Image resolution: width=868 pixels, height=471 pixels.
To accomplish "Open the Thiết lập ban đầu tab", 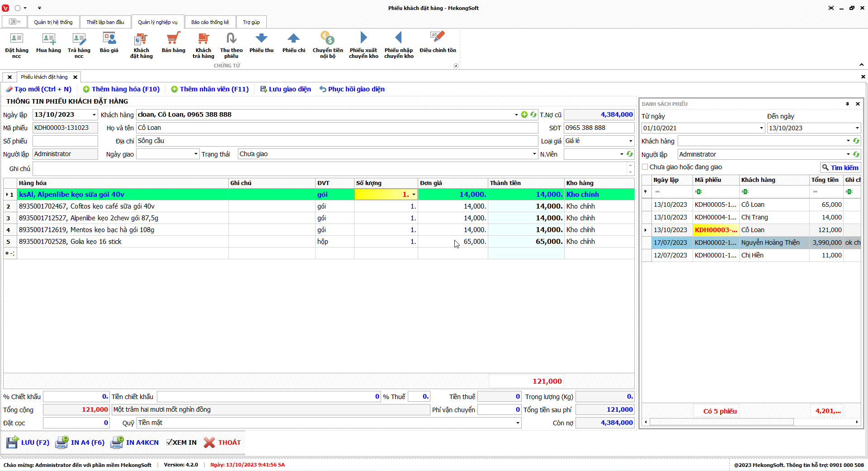I will click(x=105, y=22).
